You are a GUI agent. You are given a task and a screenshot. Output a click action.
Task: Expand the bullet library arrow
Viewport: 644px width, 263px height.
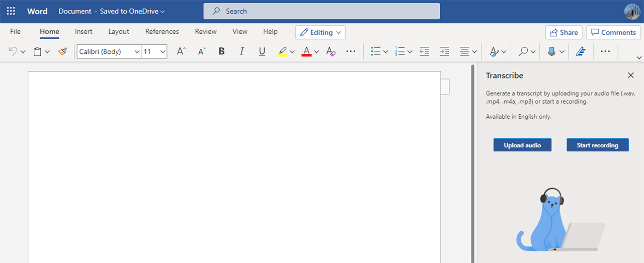[386, 52]
